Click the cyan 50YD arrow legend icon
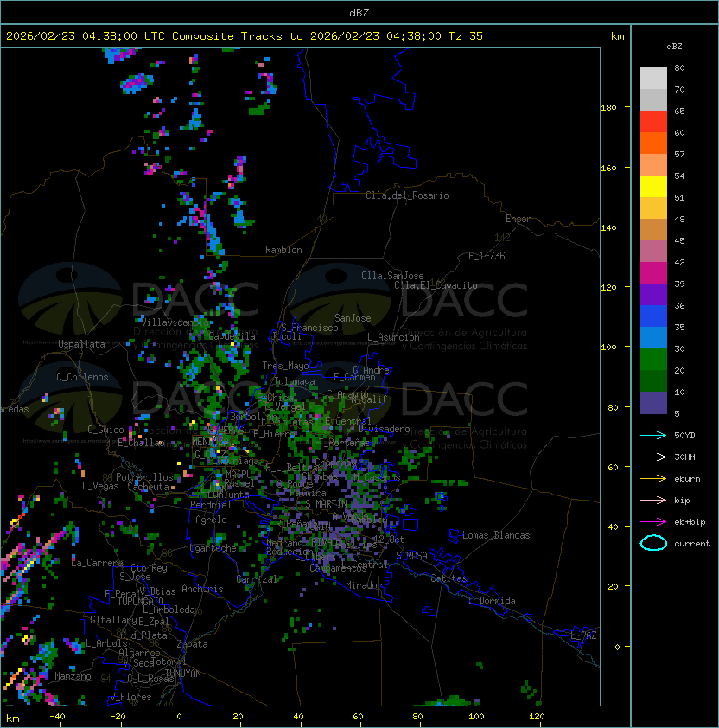Image resolution: width=719 pixels, height=728 pixels. pyautogui.click(x=653, y=436)
